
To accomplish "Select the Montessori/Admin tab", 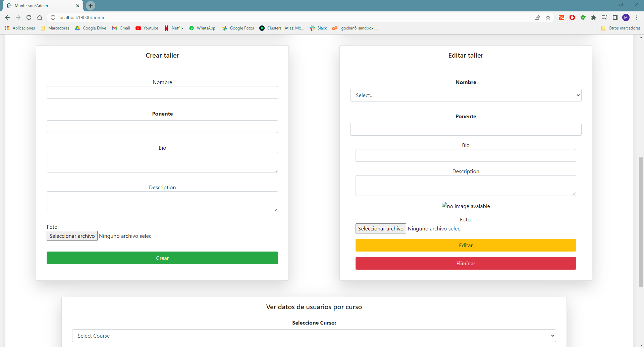I will click(43, 6).
